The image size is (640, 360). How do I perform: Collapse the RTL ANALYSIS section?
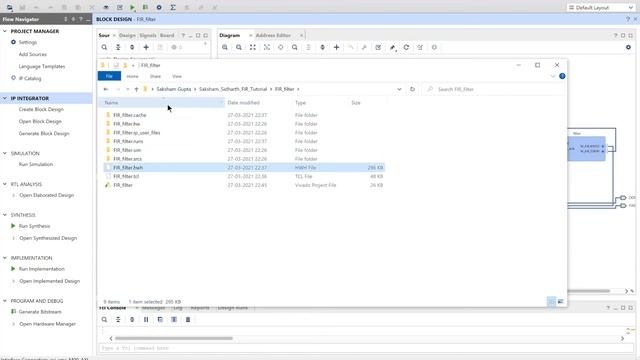tap(5, 184)
